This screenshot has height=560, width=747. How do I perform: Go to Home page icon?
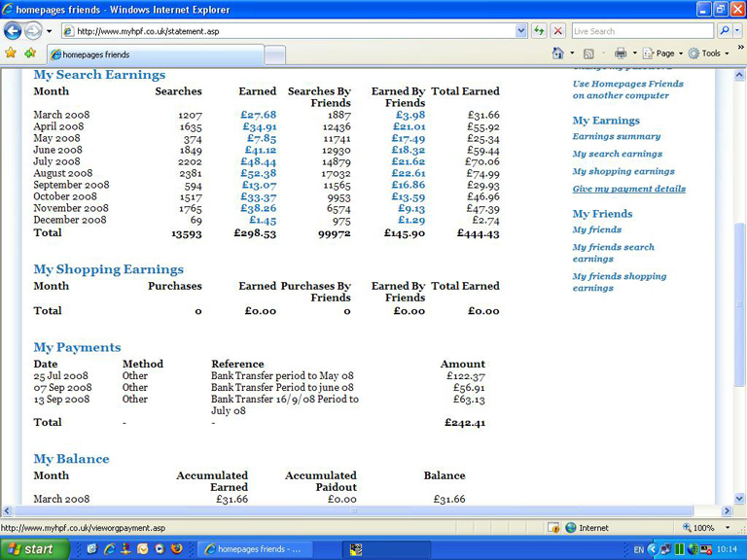tap(558, 53)
